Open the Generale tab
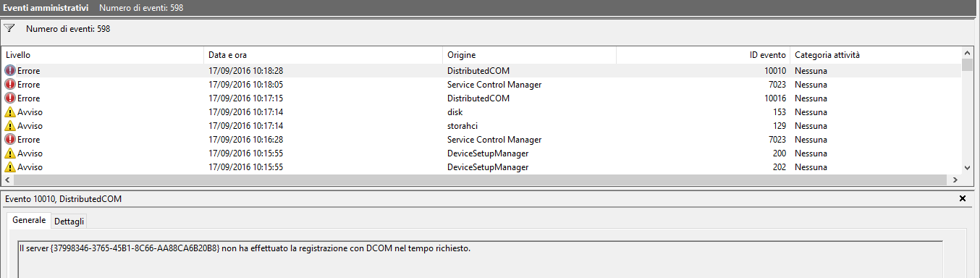 [x=29, y=220]
